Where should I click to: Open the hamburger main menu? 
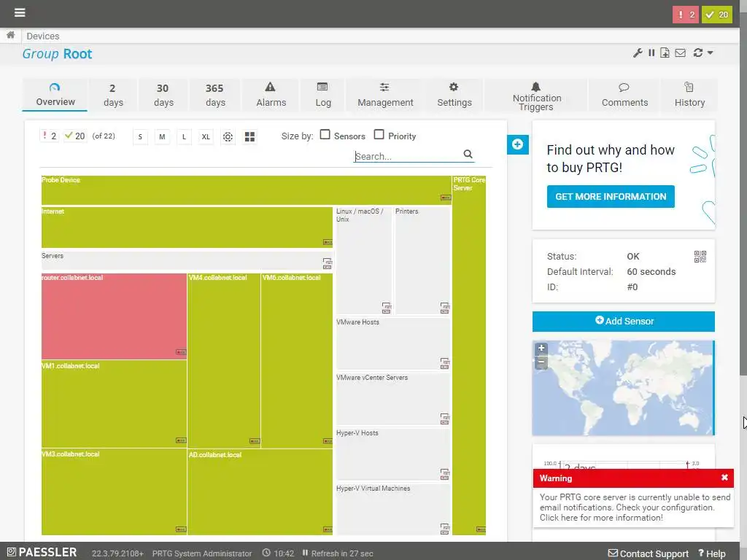click(x=20, y=12)
